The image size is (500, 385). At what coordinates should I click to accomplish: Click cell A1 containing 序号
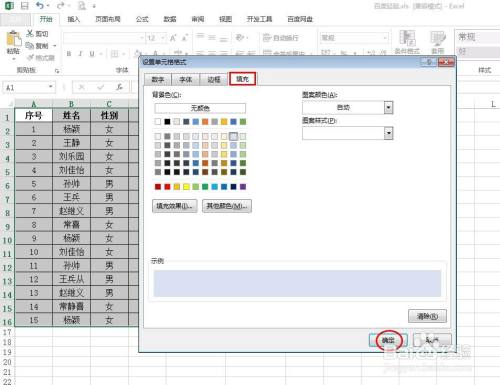(33, 115)
